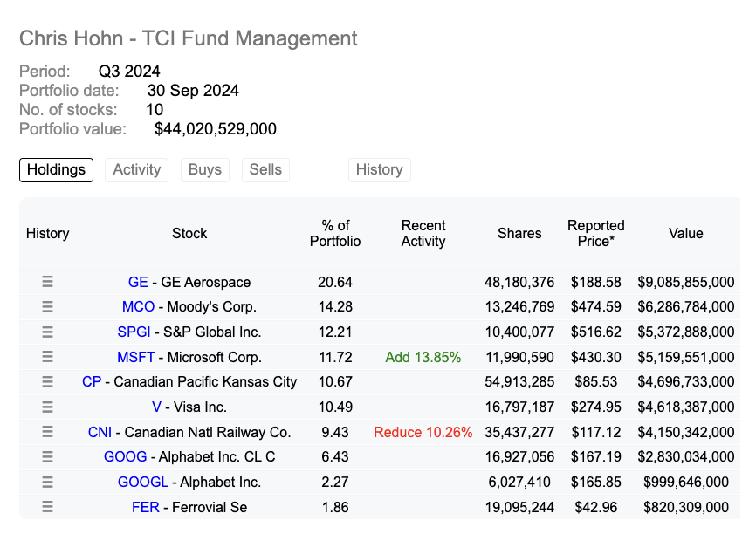Open the MCO ticker link

(x=138, y=306)
